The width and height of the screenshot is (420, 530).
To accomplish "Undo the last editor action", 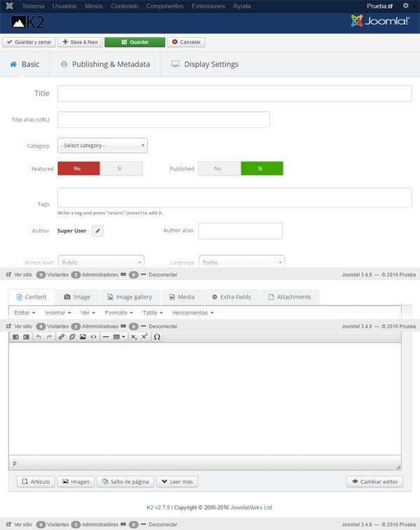I will (x=38, y=337).
